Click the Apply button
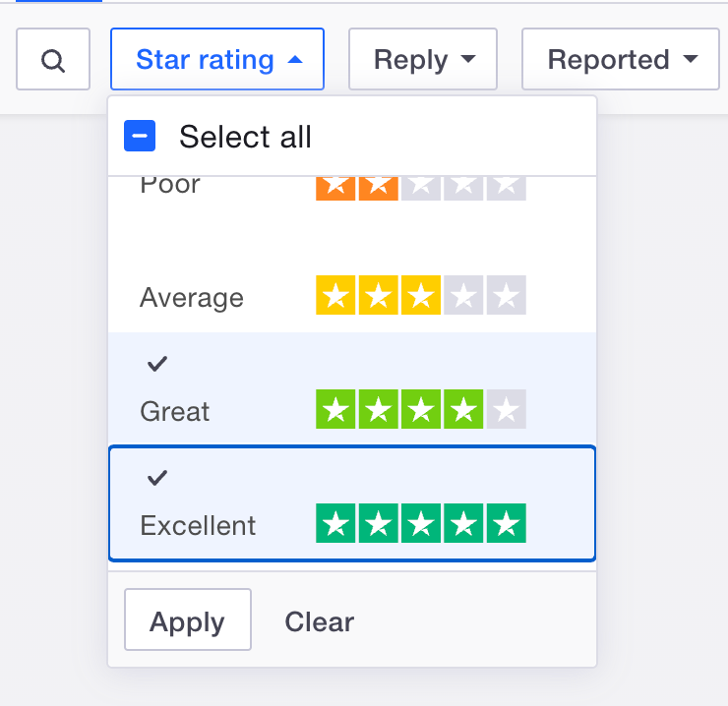The width and height of the screenshot is (728, 706). click(x=188, y=621)
